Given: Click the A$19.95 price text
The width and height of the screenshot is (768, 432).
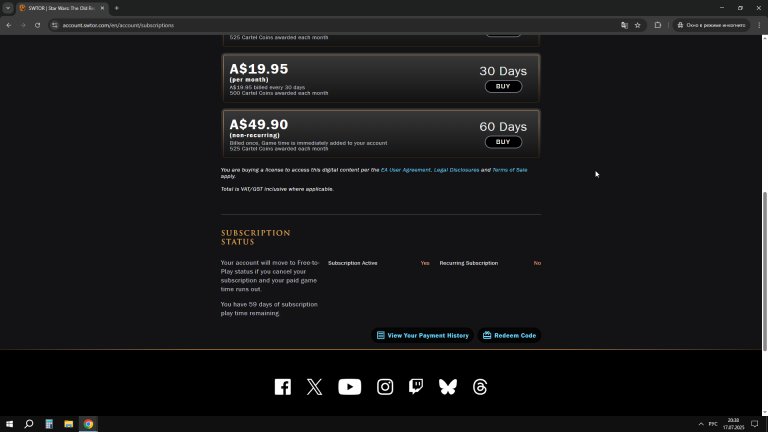Looking at the screenshot, I should (259, 69).
